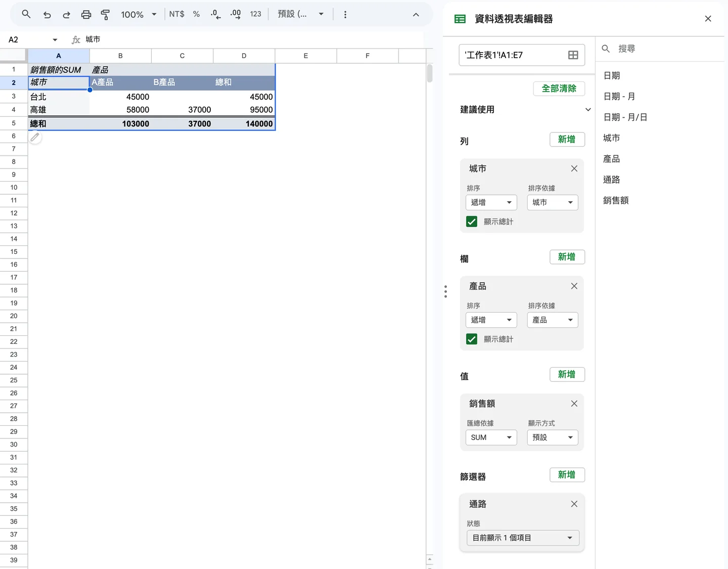Add a new field to 值

567,374
